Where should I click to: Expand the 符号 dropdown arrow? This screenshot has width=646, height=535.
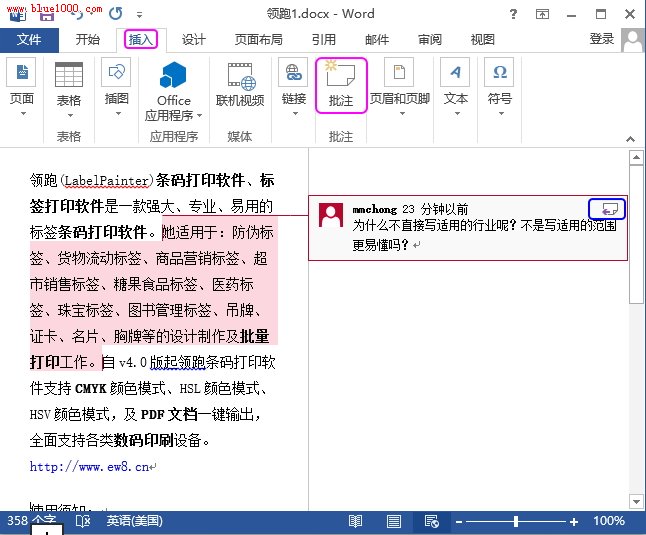pos(501,114)
